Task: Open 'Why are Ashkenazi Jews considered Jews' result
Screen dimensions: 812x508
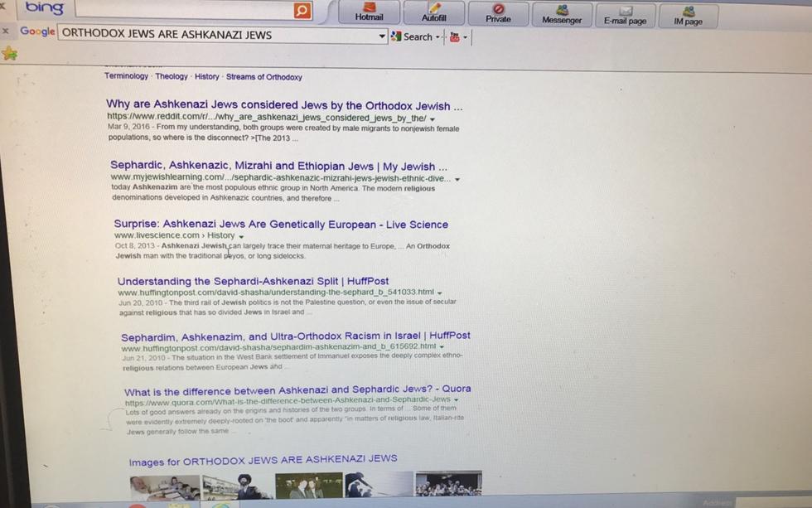Action: (x=284, y=105)
